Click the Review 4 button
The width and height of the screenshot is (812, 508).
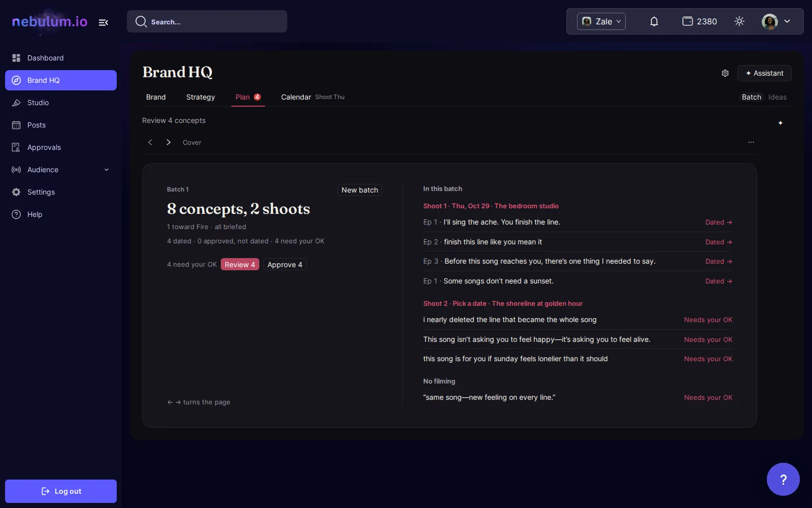pos(240,264)
